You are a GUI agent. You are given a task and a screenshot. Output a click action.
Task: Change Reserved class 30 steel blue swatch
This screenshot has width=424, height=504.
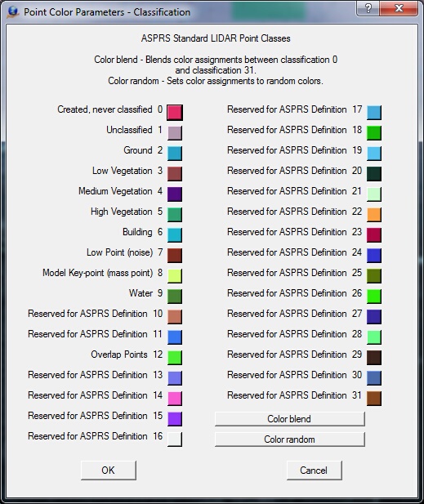(x=374, y=378)
